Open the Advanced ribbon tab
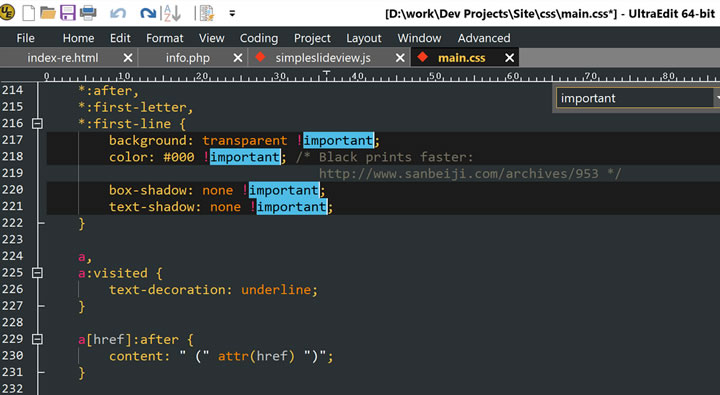This screenshot has height=395, width=720. coord(484,38)
